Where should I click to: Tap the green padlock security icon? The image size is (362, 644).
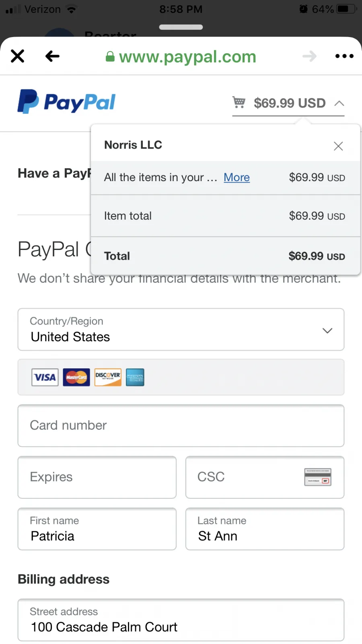click(x=110, y=57)
